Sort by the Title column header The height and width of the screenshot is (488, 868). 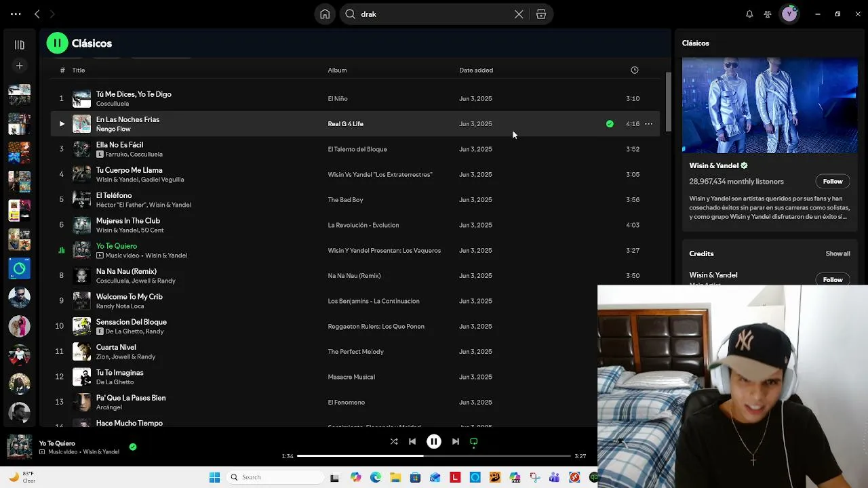79,70
